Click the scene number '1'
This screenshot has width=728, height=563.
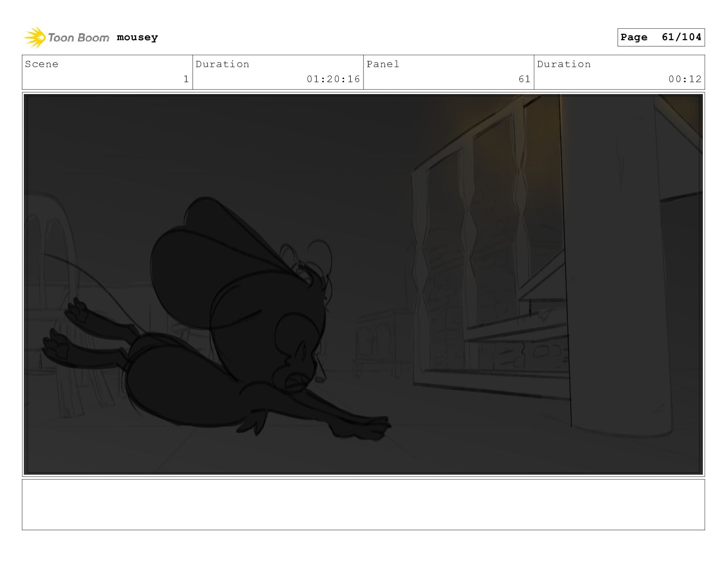coord(186,79)
